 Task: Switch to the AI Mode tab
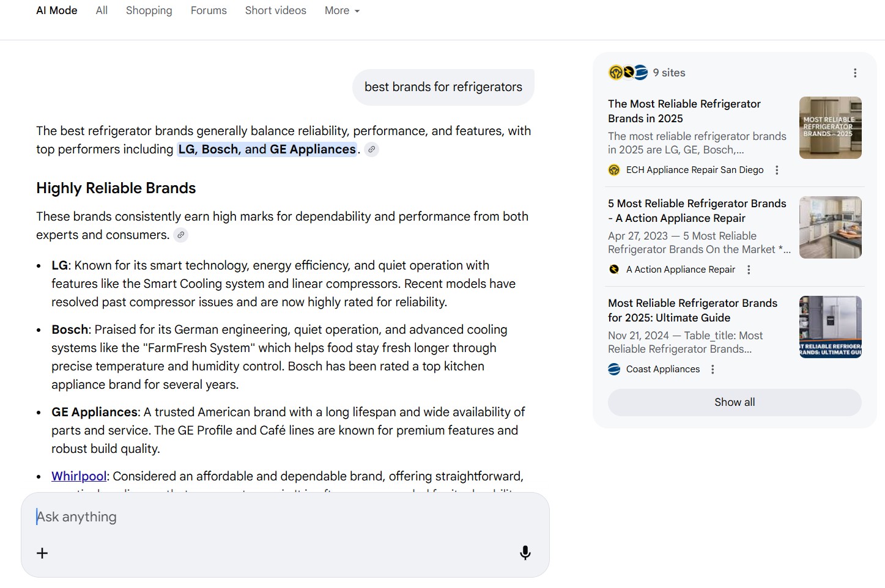tap(57, 10)
